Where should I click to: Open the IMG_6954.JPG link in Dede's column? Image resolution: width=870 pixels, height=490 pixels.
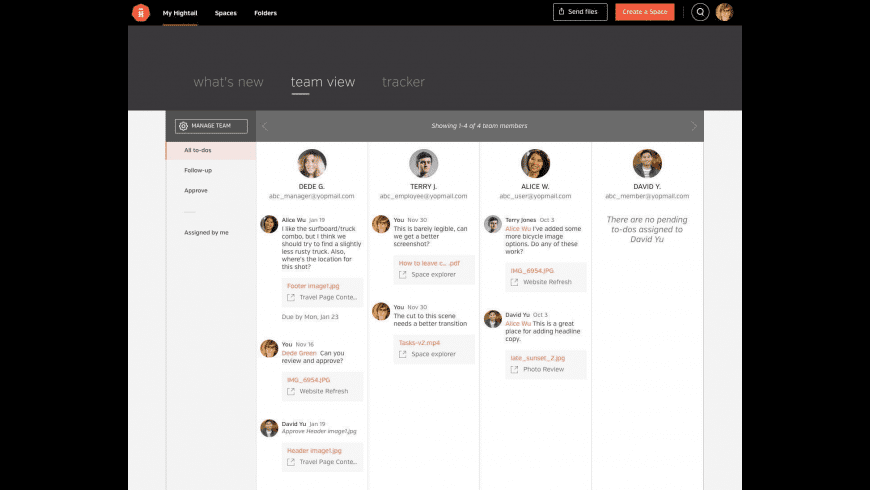coord(308,380)
